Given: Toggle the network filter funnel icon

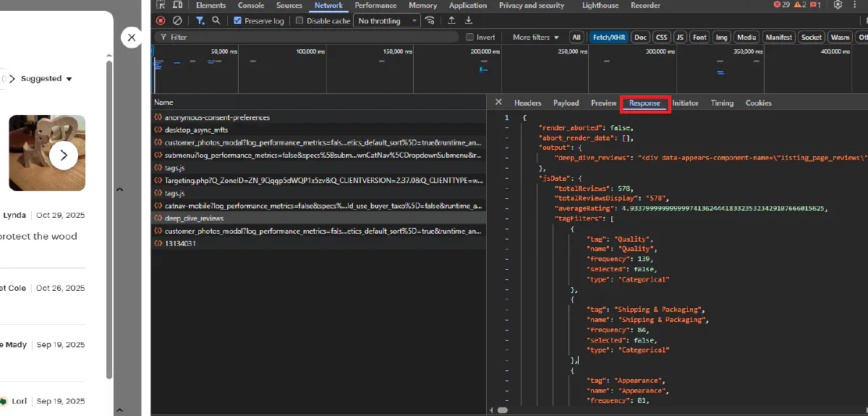Looking at the screenshot, I should click(x=200, y=21).
